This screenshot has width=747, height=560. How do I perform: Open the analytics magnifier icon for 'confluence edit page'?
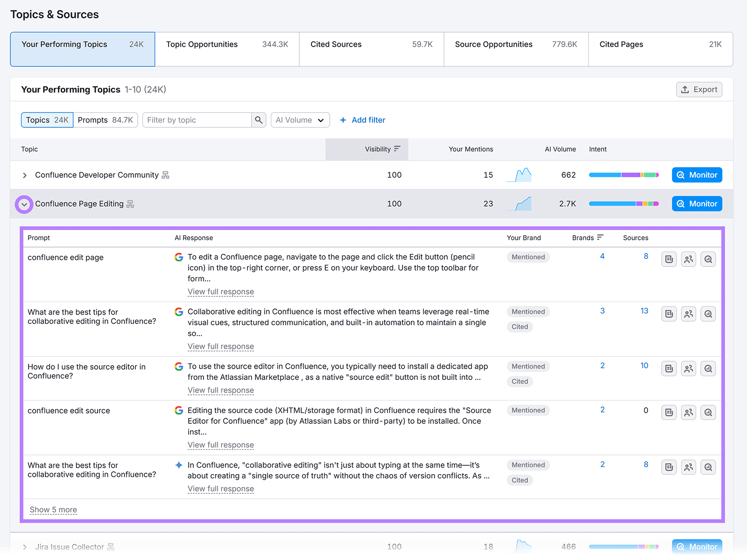point(708,259)
